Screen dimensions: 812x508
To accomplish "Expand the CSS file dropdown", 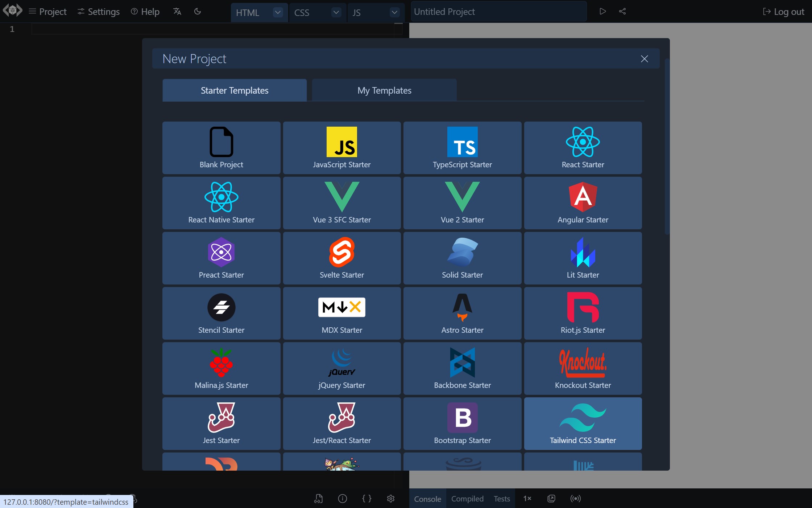I will click(x=335, y=12).
